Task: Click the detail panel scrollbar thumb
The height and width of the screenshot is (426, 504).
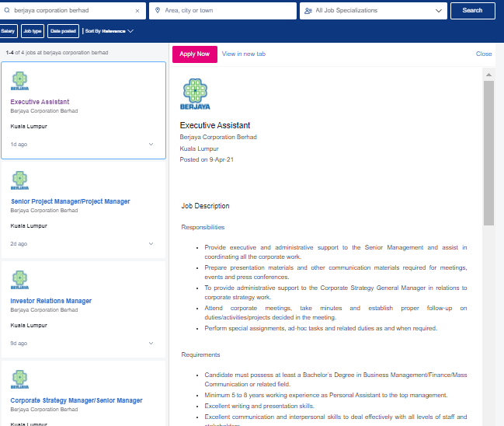Action: click(x=488, y=153)
